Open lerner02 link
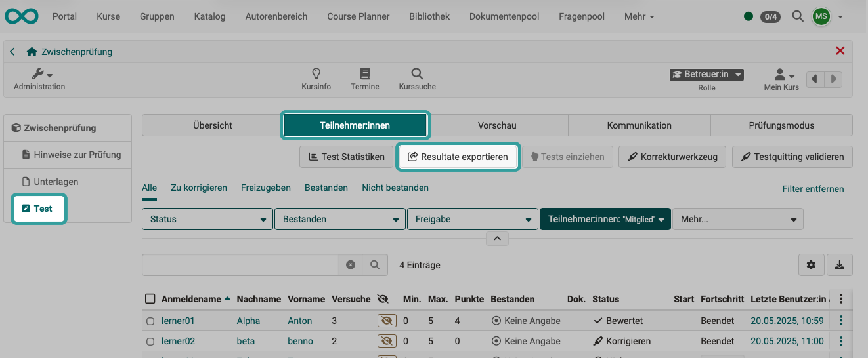Screen dimensions: 868x358 click(178, 341)
